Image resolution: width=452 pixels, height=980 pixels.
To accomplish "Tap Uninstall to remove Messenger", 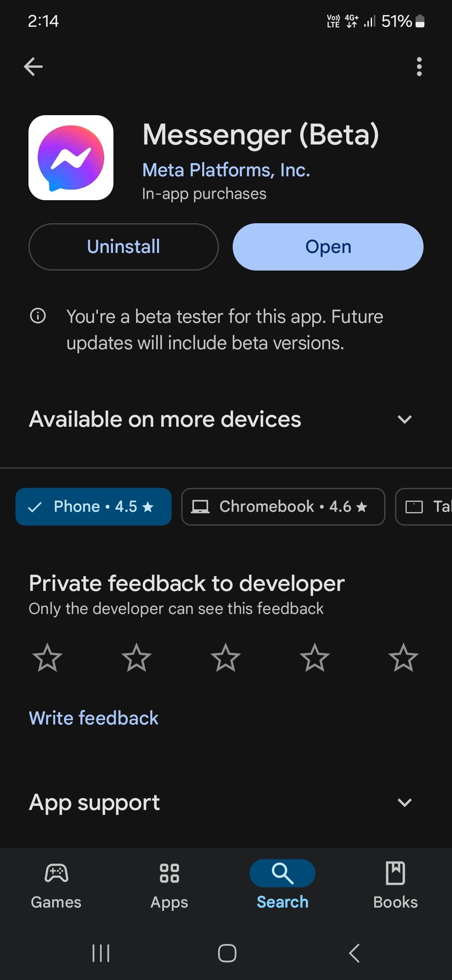I will [x=123, y=247].
